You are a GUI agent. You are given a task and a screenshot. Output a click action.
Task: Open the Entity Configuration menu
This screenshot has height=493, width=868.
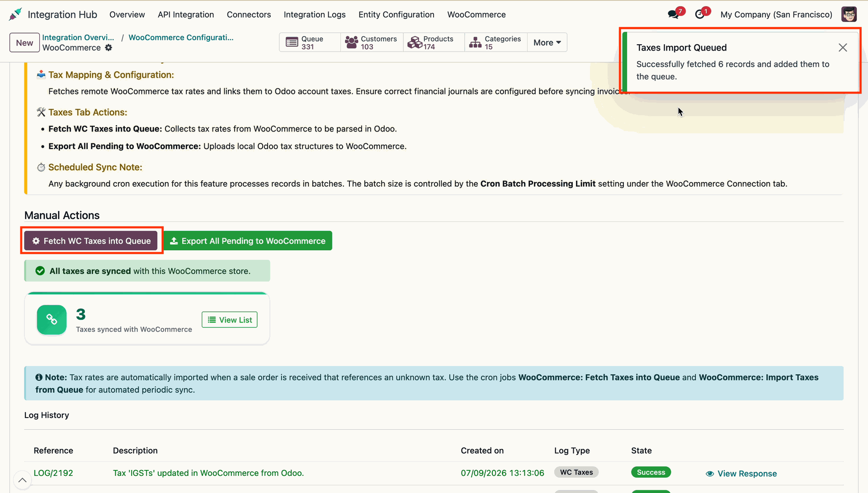pyautogui.click(x=396, y=14)
